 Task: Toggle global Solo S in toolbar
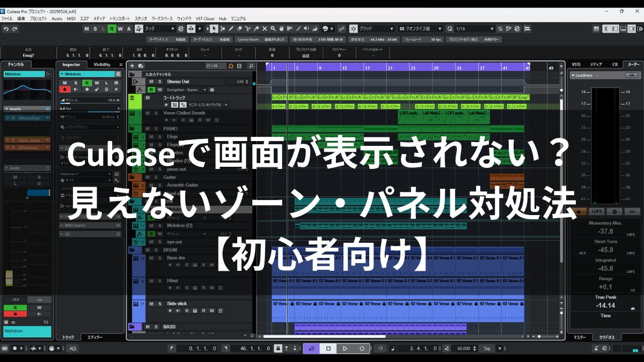(94, 28)
